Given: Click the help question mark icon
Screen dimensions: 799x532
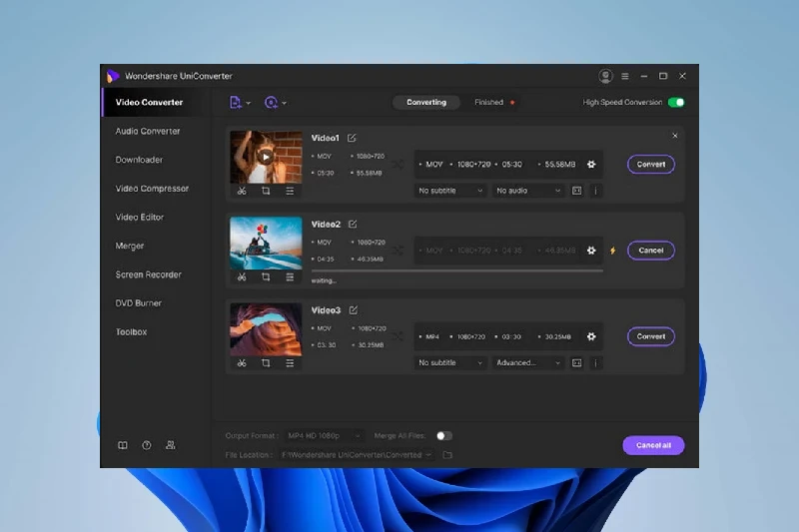Looking at the screenshot, I should [x=147, y=445].
